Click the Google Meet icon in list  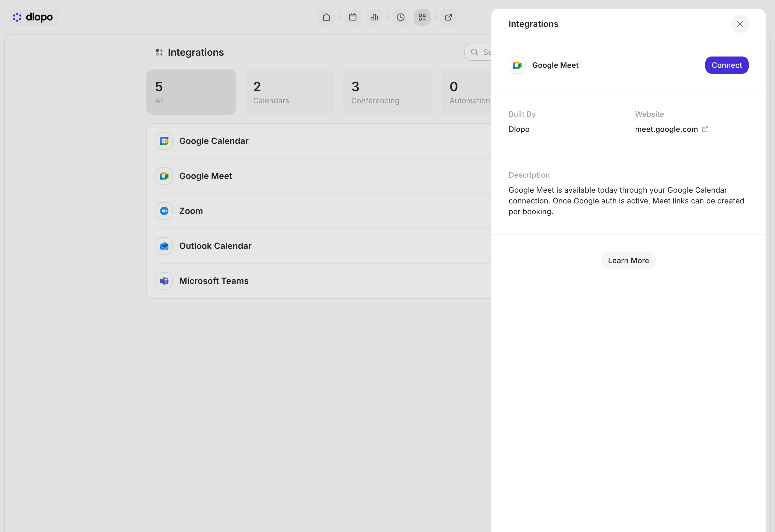[164, 176]
